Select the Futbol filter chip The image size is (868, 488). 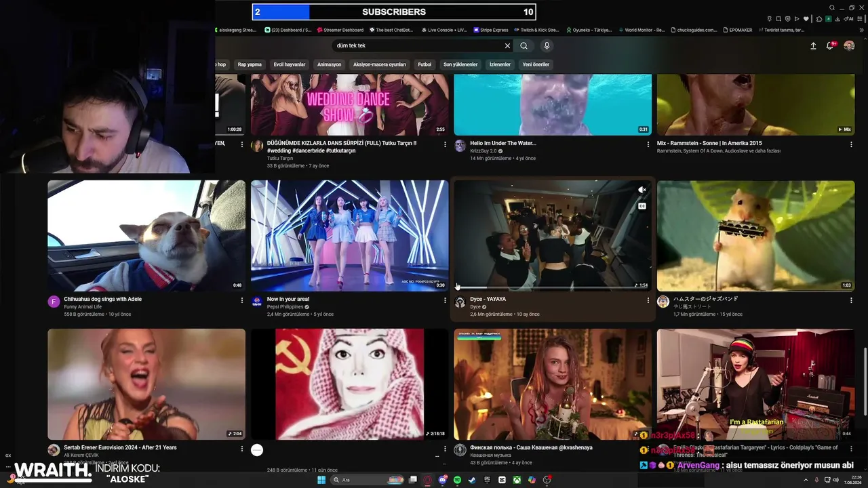click(x=425, y=64)
